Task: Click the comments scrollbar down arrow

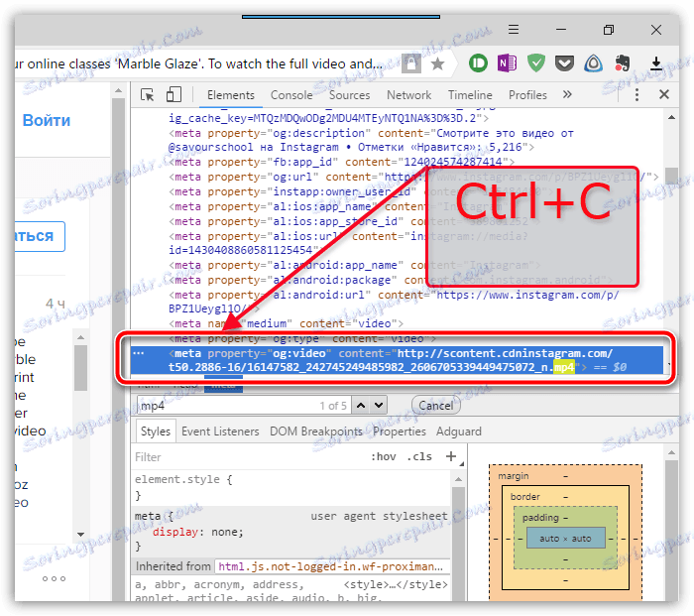Action: [x=80, y=534]
